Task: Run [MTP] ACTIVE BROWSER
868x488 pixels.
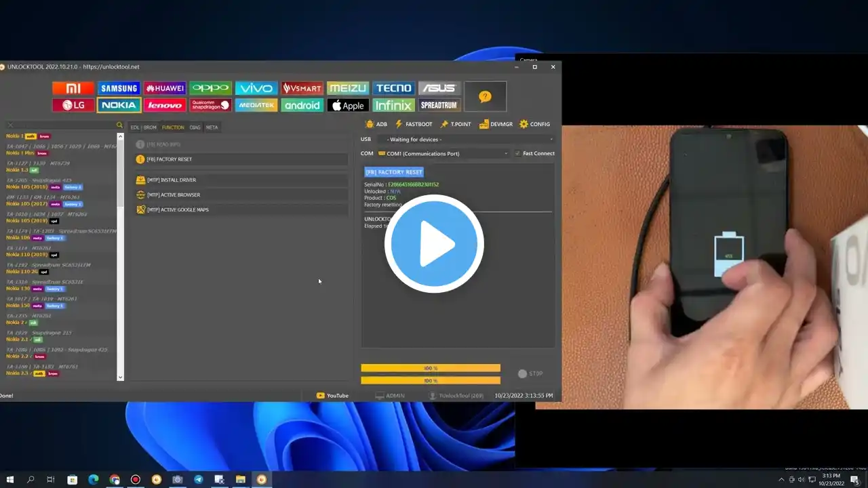Action: [x=241, y=195]
